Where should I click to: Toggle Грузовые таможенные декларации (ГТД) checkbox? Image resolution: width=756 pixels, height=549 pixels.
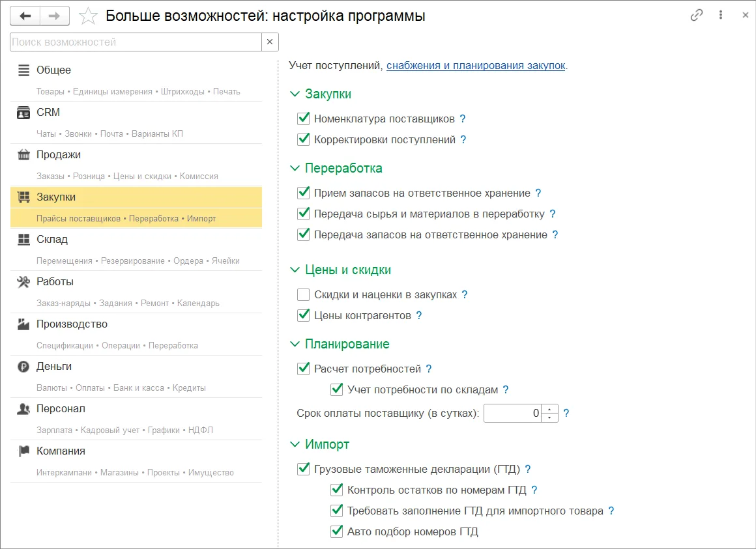[x=303, y=469]
